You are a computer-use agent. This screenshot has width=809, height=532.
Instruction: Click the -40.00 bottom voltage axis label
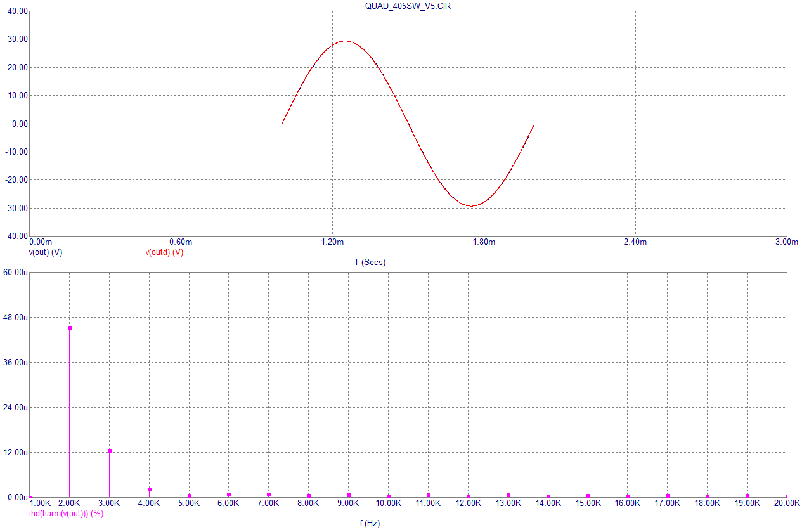pyautogui.click(x=16, y=236)
